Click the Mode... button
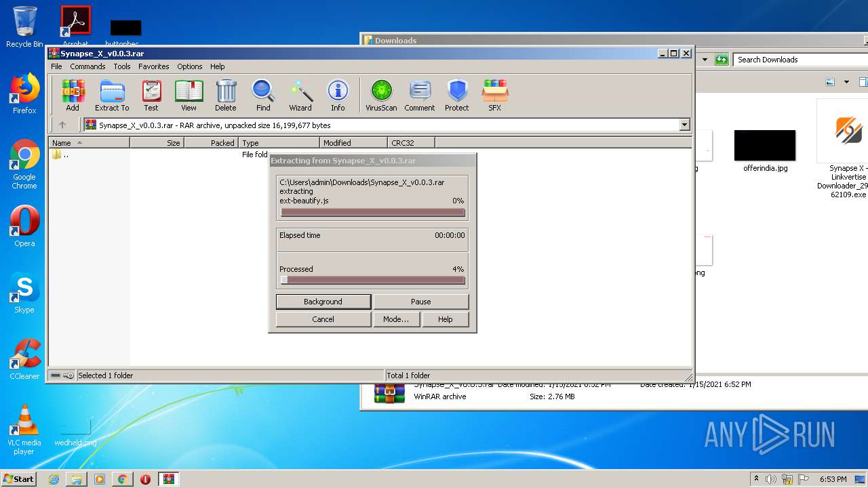This screenshot has width=868, height=488. (396, 319)
